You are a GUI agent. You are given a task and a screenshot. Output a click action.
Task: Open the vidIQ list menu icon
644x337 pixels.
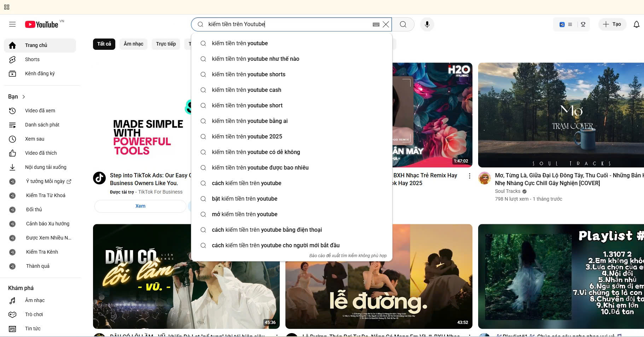[x=570, y=24]
